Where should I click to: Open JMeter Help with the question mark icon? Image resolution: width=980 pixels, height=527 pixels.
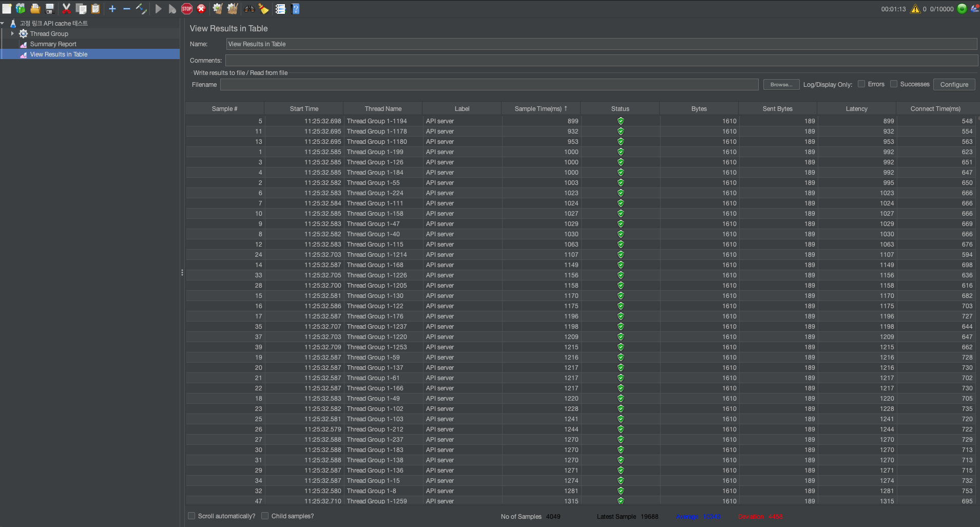point(296,9)
